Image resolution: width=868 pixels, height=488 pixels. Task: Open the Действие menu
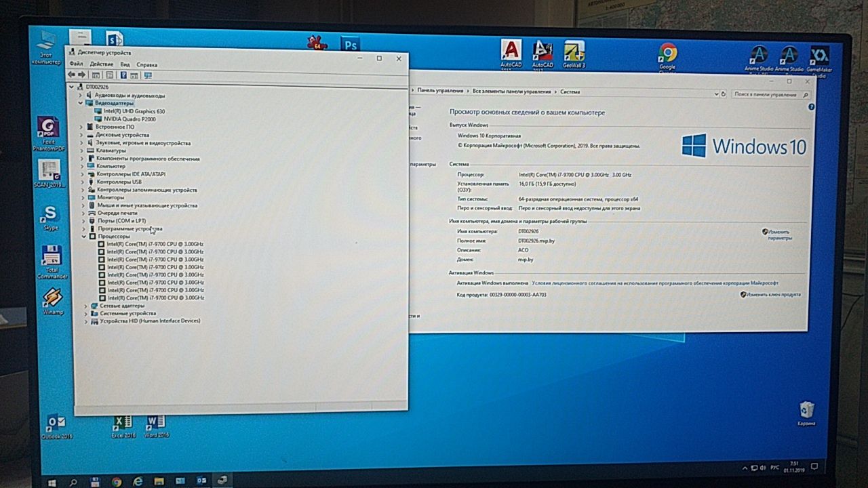pos(101,64)
